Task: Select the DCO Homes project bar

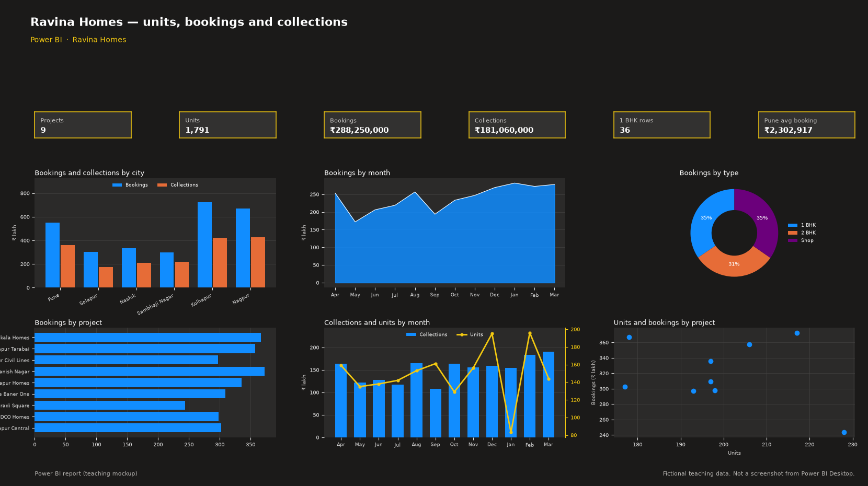Action: coord(127,416)
